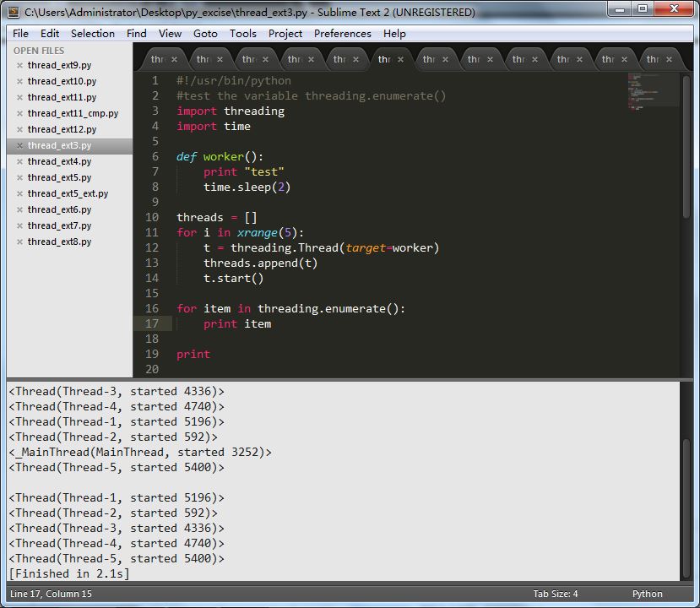Image resolution: width=700 pixels, height=608 pixels.
Task: Click line number 12 in the gutter
Action: [x=152, y=247]
